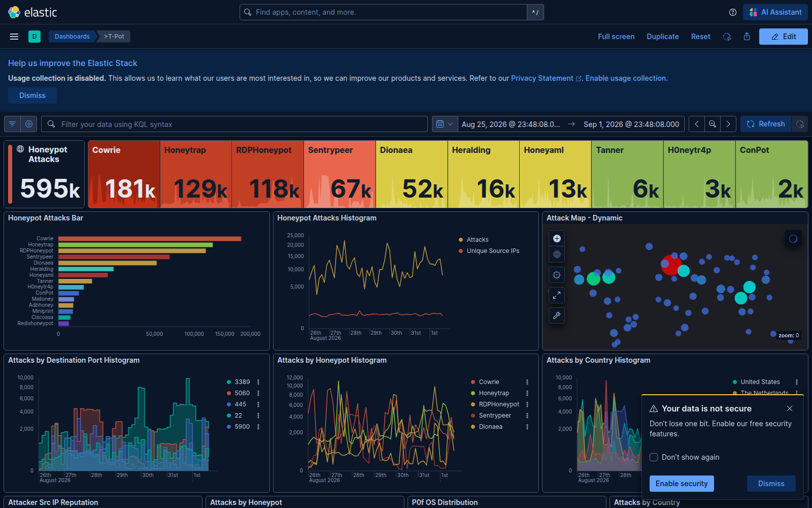Open options for Sentrypeer legend entry
Screen dimensions: 812x508
527,416
